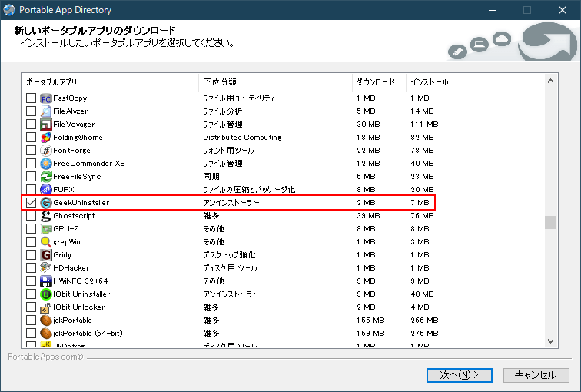The height and width of the screenshot is (392, 581).
Task: Click the Ghostscript icon
Action: click(45, 216)
